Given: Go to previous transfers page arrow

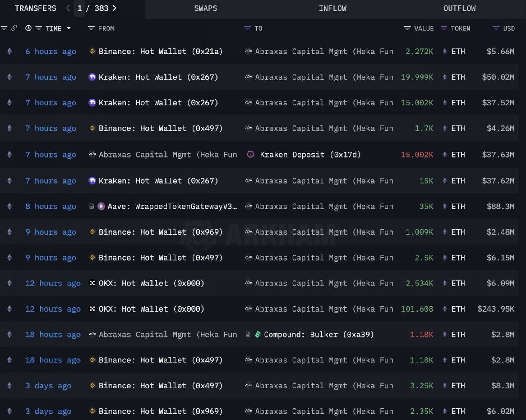Looking at the screenshot, I should click(x=68, y=8).
